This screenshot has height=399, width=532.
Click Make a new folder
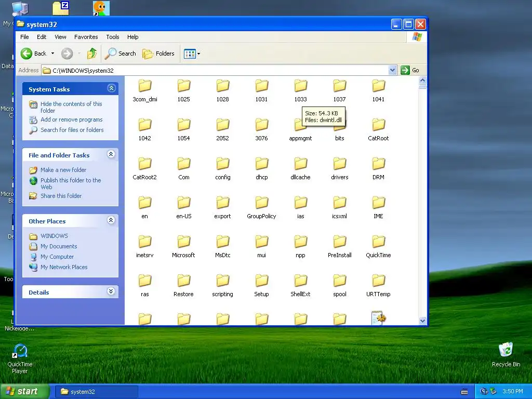(x=63, y=170)
